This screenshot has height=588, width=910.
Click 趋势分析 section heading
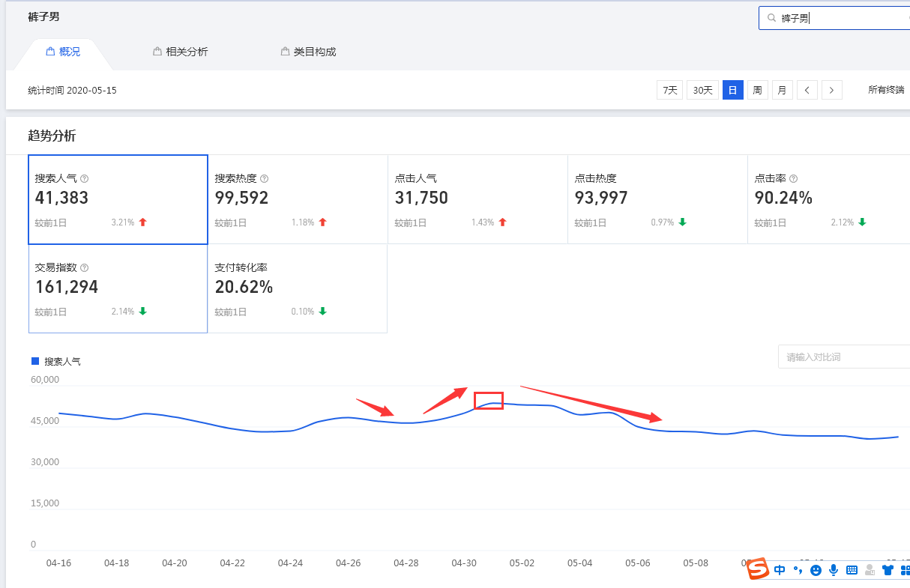[52, 136]
